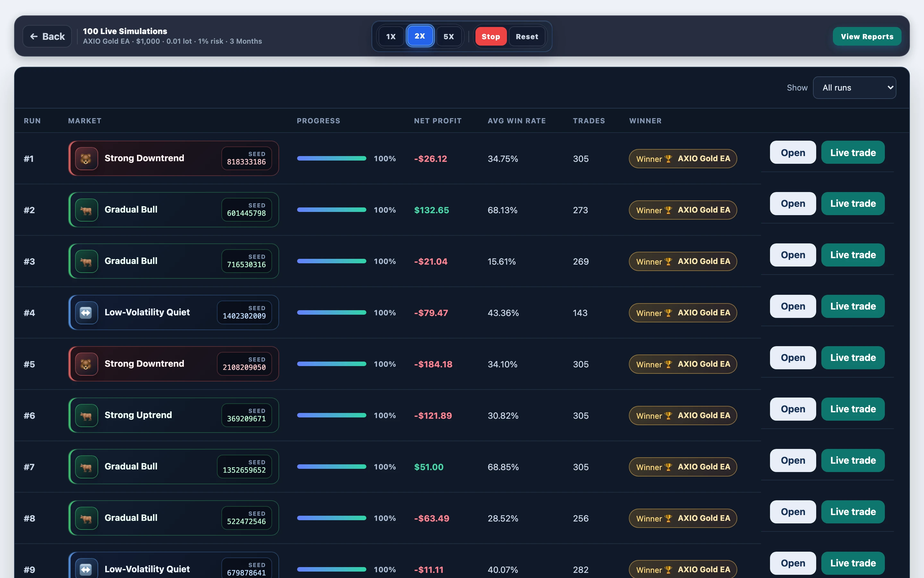The width and height of the screenshot is (924, 578).
Task: Click the bull icon in run #7
Action: coord(86,467)
